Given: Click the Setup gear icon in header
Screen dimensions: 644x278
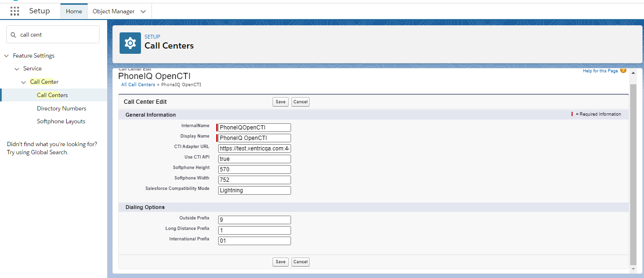Looking at the screenshot, I should [x=130, y=43].
